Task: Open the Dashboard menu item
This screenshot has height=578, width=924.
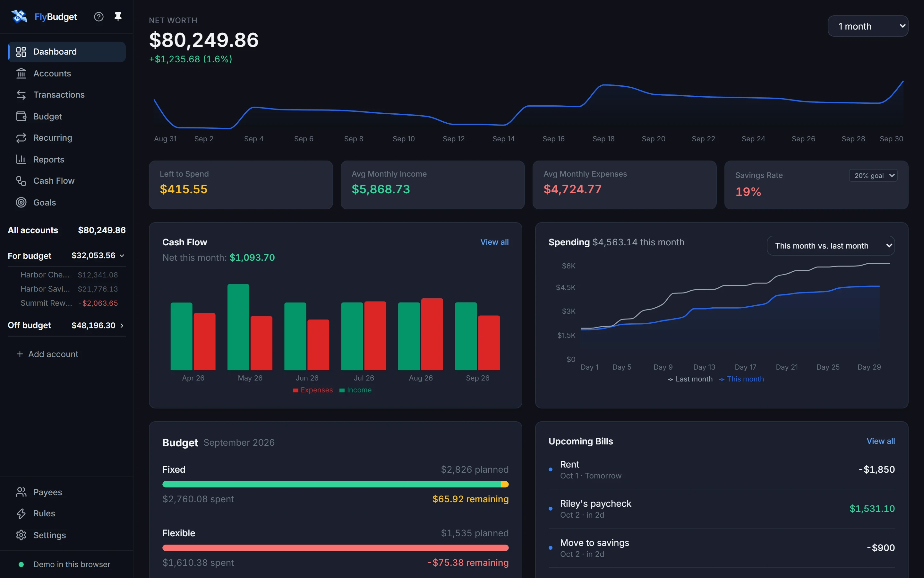Action: pos(67,52)
